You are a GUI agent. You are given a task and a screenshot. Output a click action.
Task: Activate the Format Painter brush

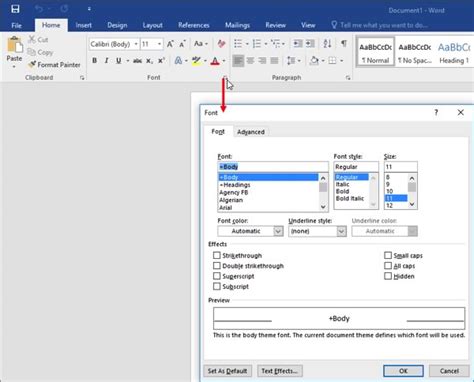coord(32,64)
